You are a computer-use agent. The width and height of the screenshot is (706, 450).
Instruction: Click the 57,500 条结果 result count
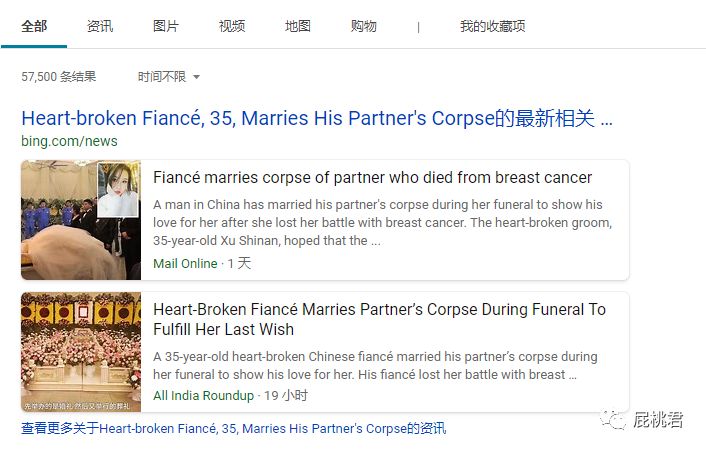(x=59, y=77)
